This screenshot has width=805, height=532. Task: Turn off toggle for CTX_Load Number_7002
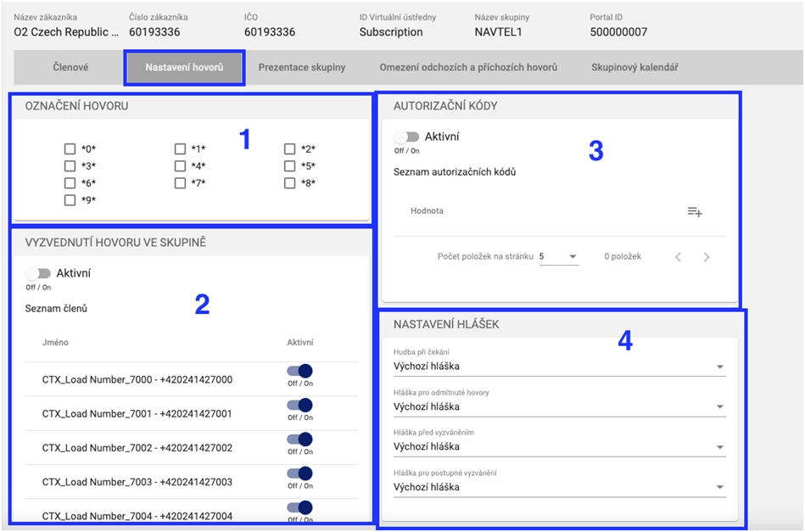[299, 439]
